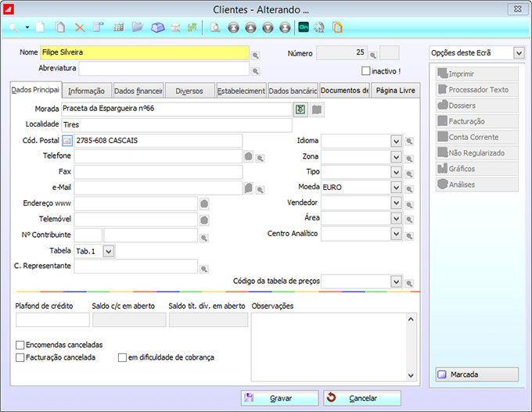Click the duplicate record icon in toolbar
Viewport: 532px width, 412px height.
[60, 27]
